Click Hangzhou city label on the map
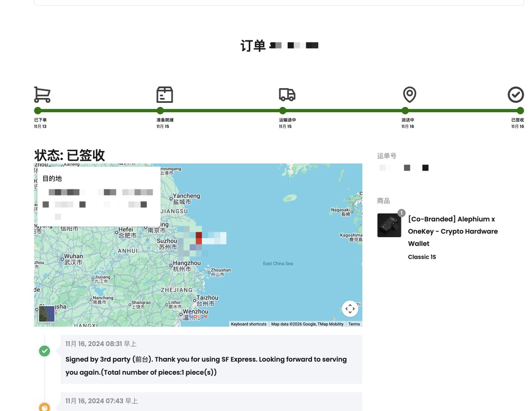The width and height of the screenshot is (532, 411). (187, 266)
